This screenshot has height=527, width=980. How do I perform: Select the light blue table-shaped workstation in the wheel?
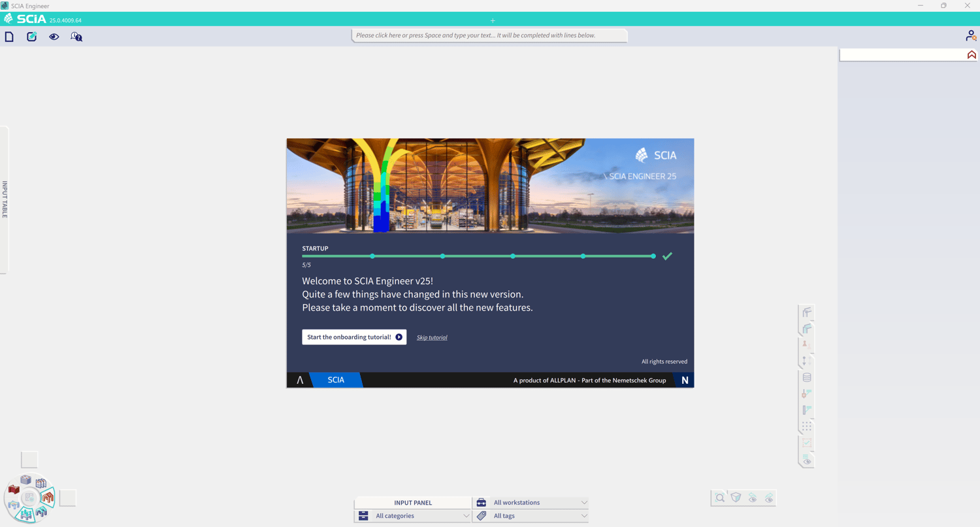[14, 505]
